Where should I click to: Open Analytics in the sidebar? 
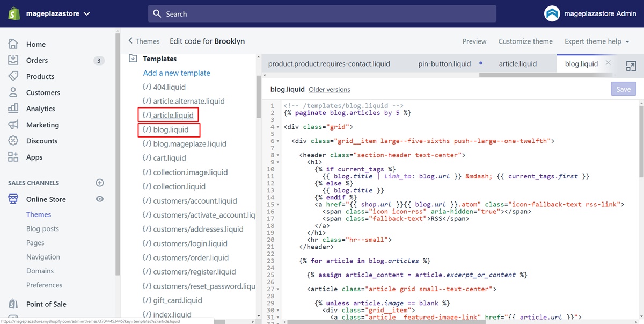(x=41, y=109)
